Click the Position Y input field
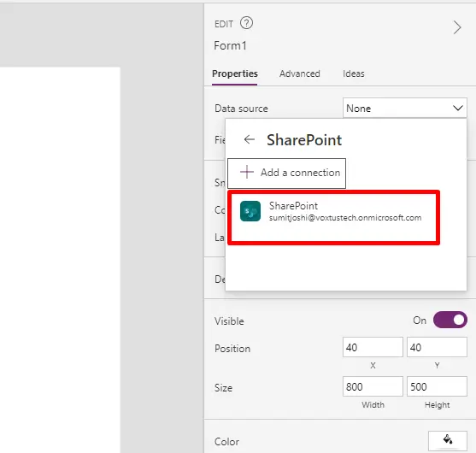This screenshot has height=453, width=476. point(437,347)
